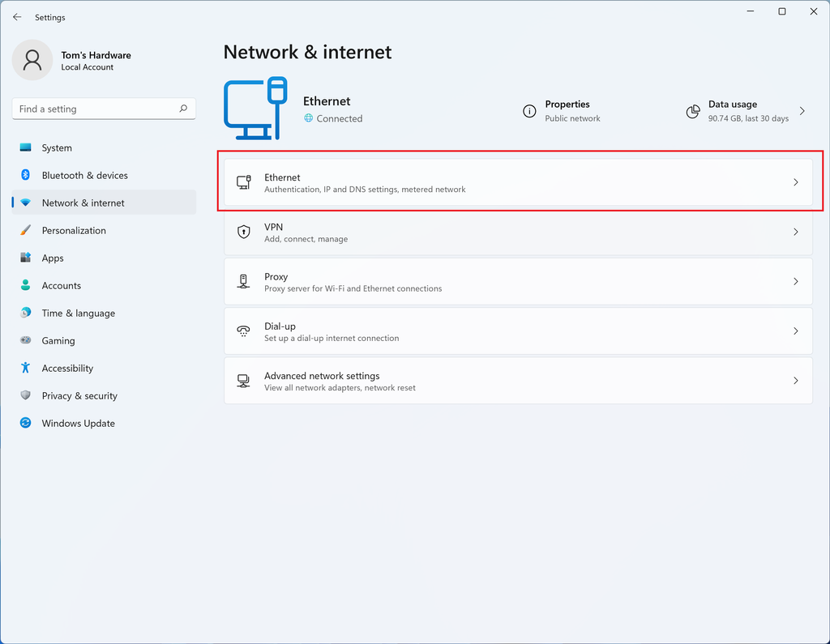The width and height of the screenshot is (830, 644).
Task: Select the Accounts icon
Action: pyautogui.click(x=27, y=285)
